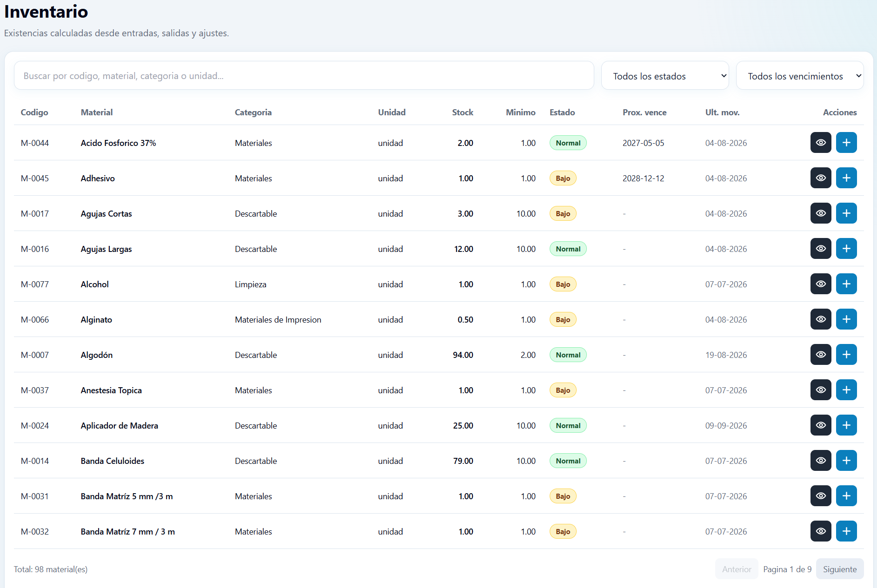
Task: View Alcohol details via eye icon
Action: click(821, 284)
